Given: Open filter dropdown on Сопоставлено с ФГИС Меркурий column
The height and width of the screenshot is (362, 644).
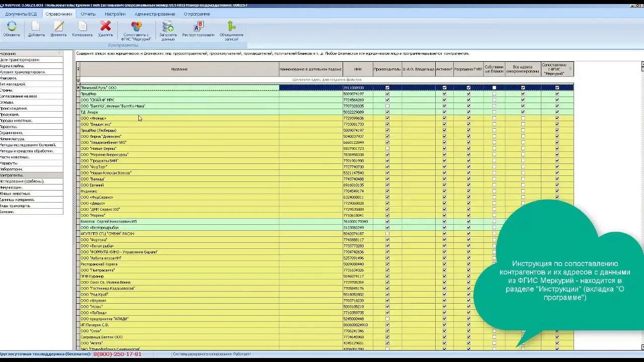Looking at the screenshot, I should tap(570, 69).
